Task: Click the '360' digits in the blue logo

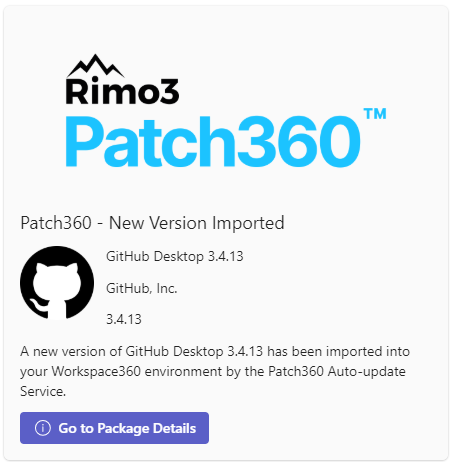Action: tap(299, 141)
